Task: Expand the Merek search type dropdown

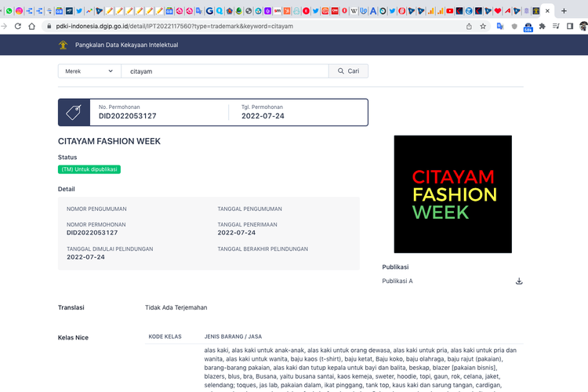Action: point(89,71)
